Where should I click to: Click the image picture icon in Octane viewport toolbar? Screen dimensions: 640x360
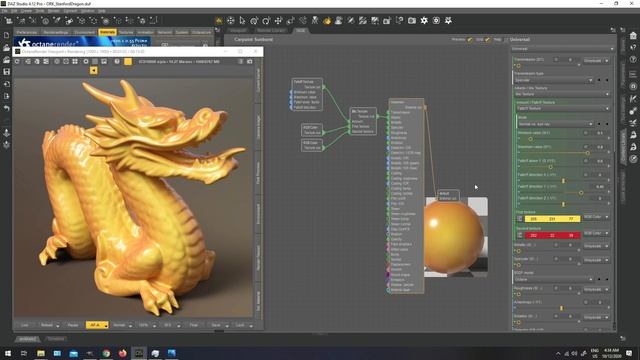click(104, 62)
